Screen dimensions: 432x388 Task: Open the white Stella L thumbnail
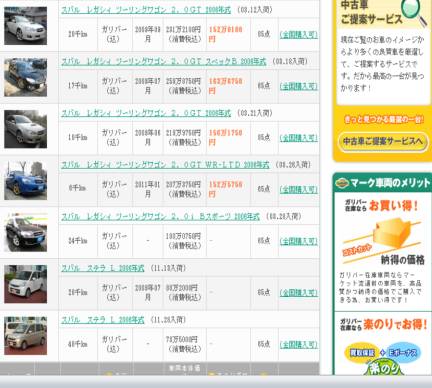click(26, 284)
